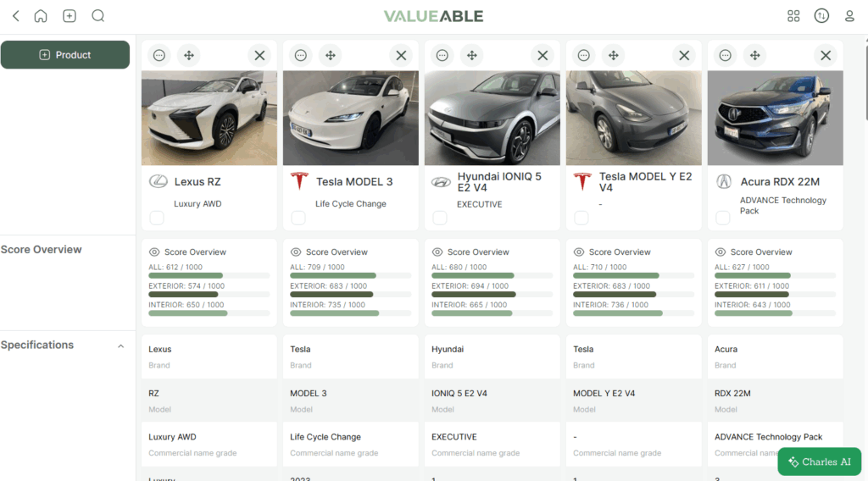Click the move handle on Tesla MODEL 3 card
This screenshot has height=481, width=868.
point(331,55)
